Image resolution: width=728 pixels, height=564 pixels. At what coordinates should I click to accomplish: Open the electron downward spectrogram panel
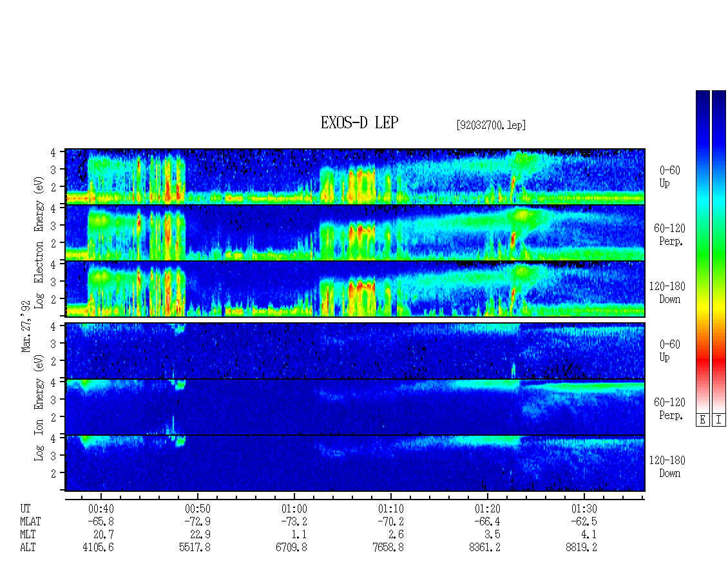pyautogui.click(x=355, y=289)
